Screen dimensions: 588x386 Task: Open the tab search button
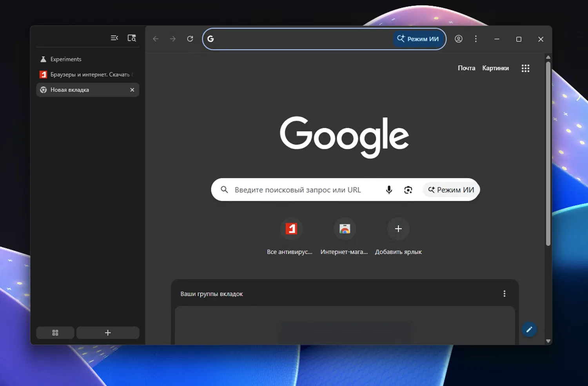pyautogui.click(x=132, y=38)
